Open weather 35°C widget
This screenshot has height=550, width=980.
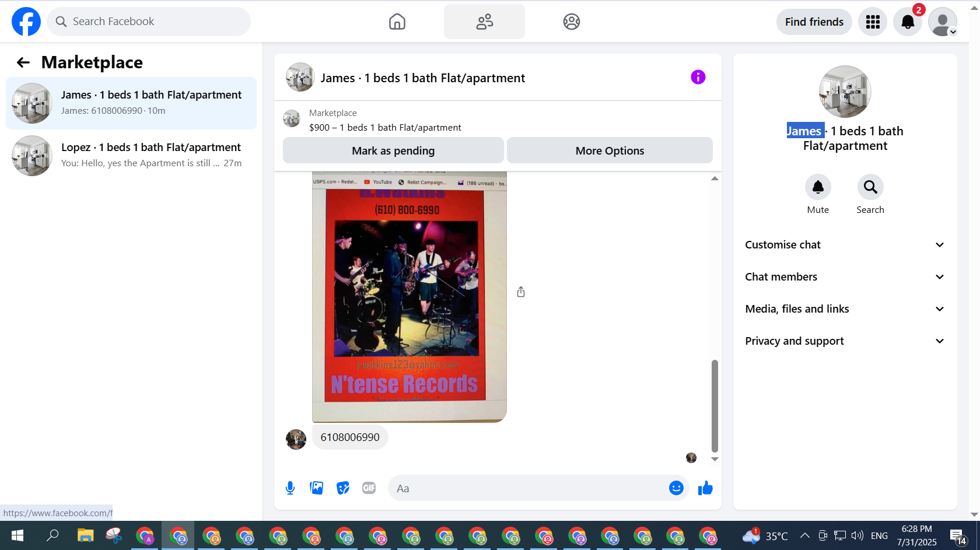click(x=765, y=535)
